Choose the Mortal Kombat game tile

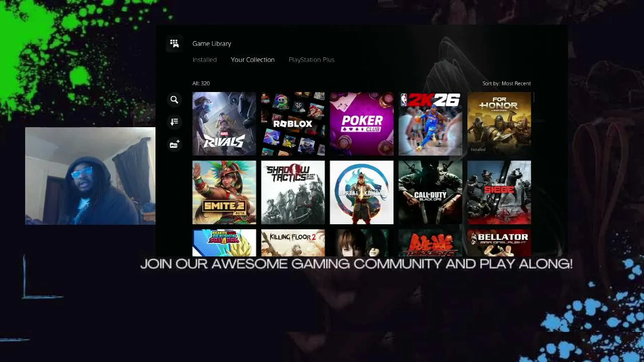[x=362, y=193]
